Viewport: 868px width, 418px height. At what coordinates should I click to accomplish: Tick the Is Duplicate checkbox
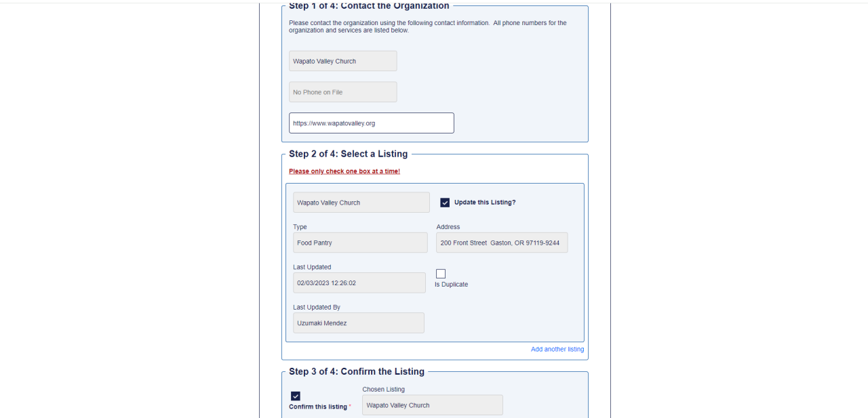click(x=441, y=274)
